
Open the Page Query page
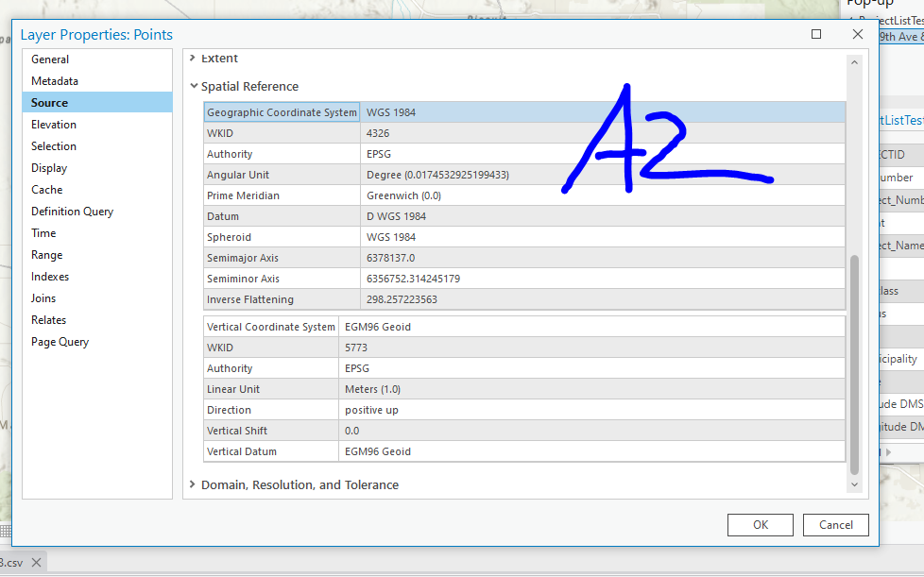(97, 342)
